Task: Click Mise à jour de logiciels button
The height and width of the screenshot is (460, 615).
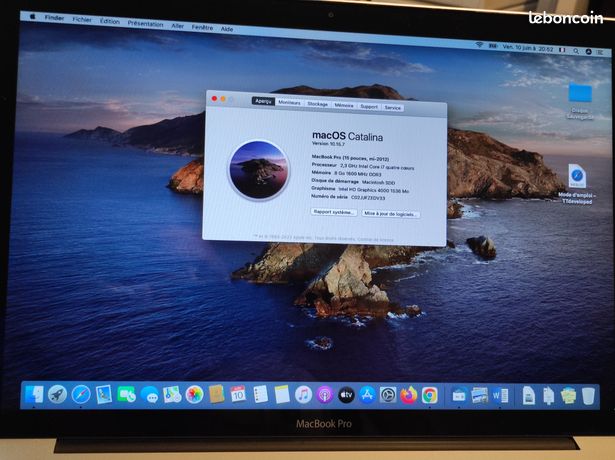Action: (x=390, y=214)
